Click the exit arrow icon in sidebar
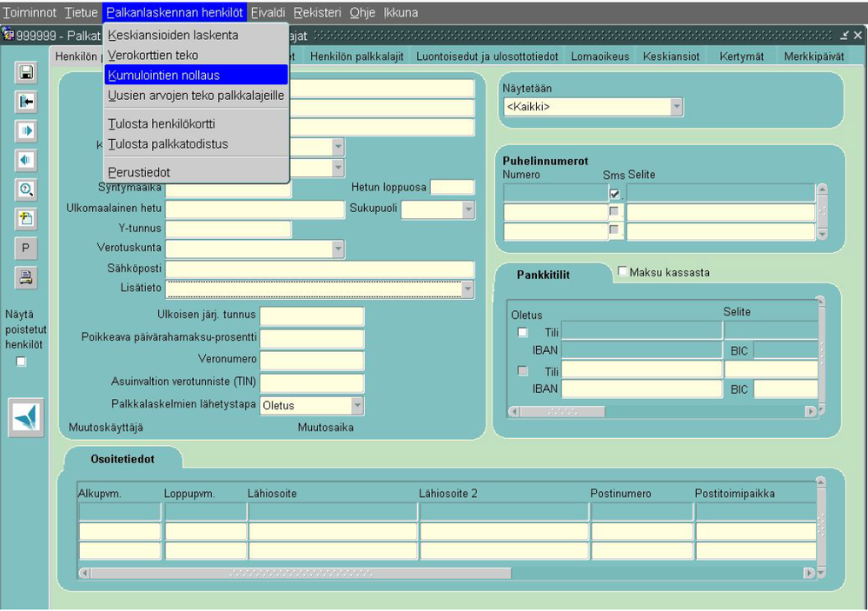Screen dimensions: 868x611 25,102
